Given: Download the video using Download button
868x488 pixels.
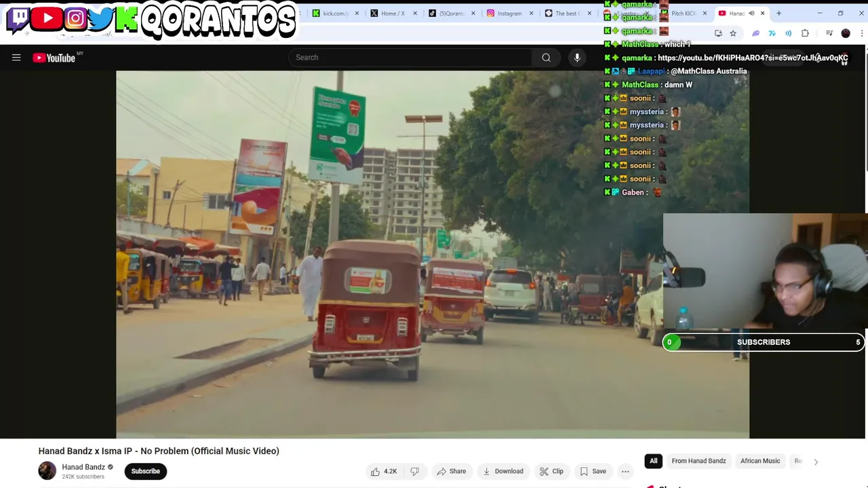Looking at the screenshot, I should (x=502, y=471).
